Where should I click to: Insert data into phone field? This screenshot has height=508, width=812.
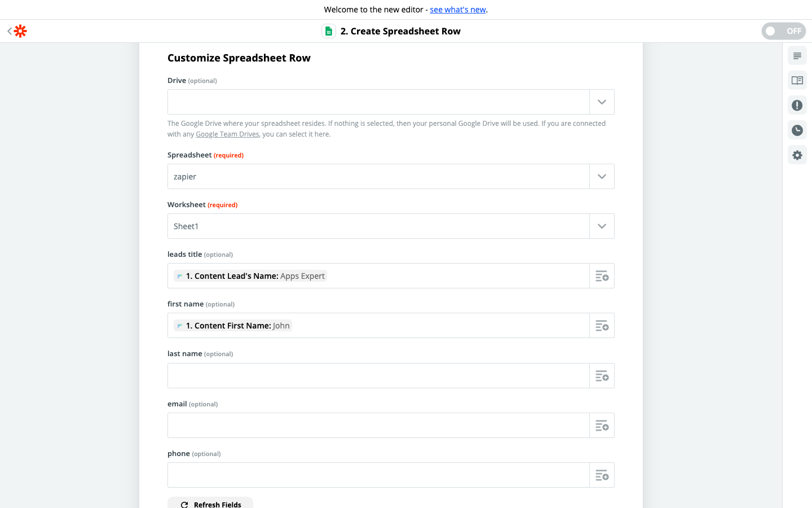(602, 475)
